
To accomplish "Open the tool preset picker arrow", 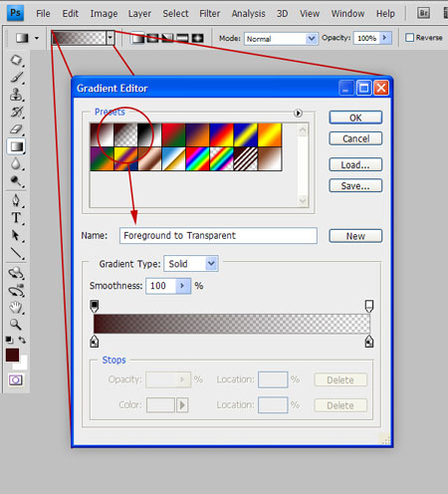I will click(x=37, y=38).
